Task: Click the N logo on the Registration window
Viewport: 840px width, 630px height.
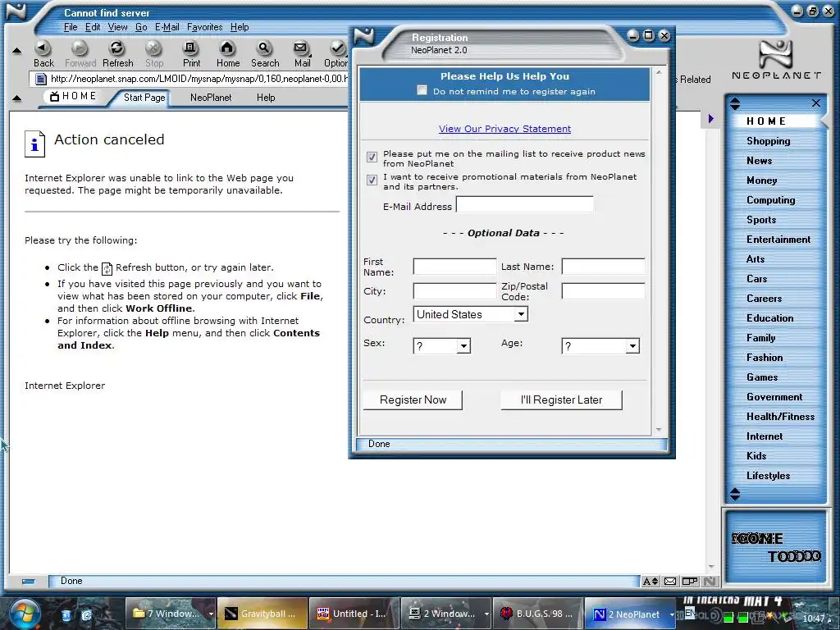Action: click(x=363, y=36)
